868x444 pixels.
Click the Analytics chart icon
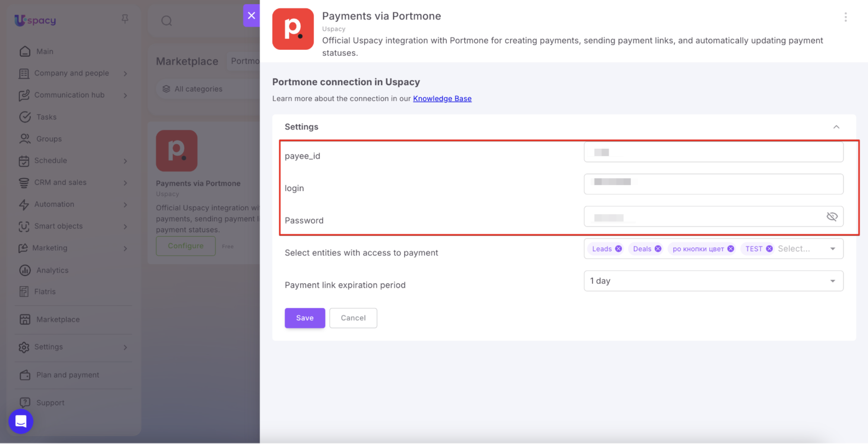tap(25, 270)
